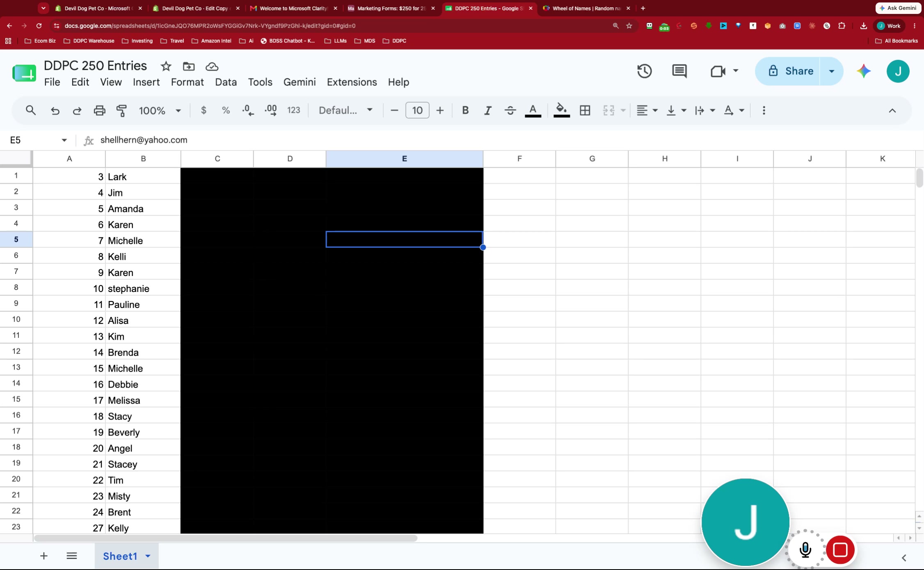The width and height of the screenshot is (924, 570).
Task: Print the spreadsheet
Action: pos(99,110)
